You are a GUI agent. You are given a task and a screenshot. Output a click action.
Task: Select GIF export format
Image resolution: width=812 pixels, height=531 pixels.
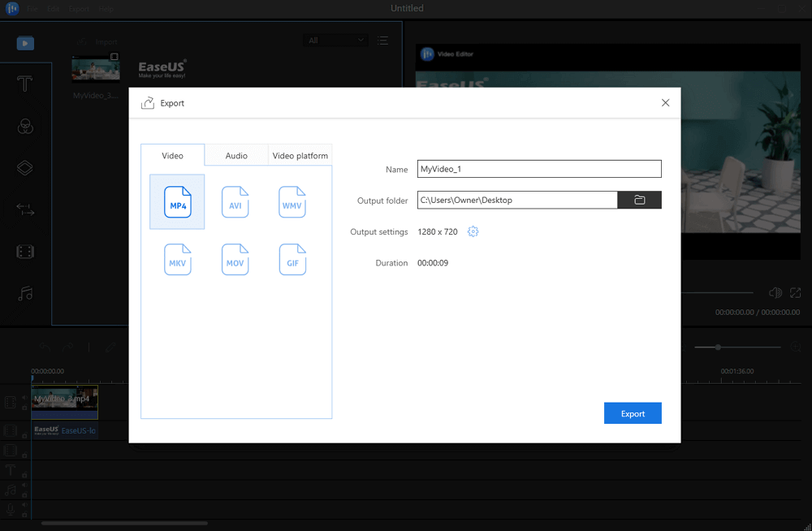coord(292,260)
